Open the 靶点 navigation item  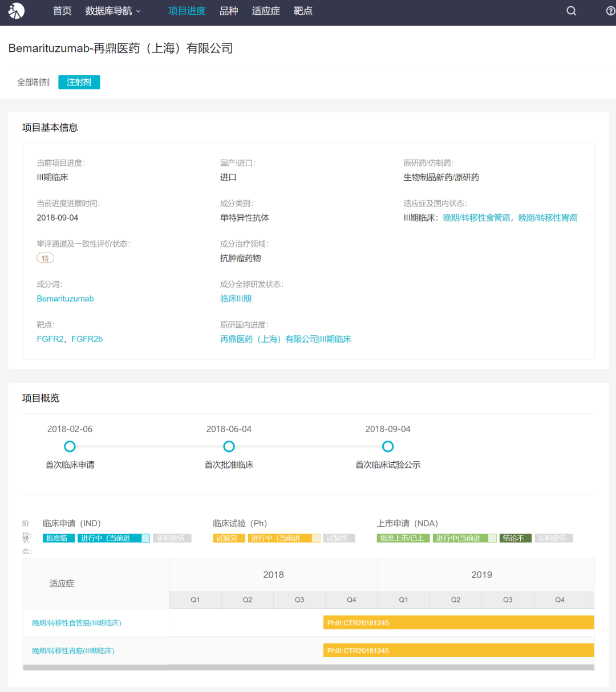[x=303, y=11]
